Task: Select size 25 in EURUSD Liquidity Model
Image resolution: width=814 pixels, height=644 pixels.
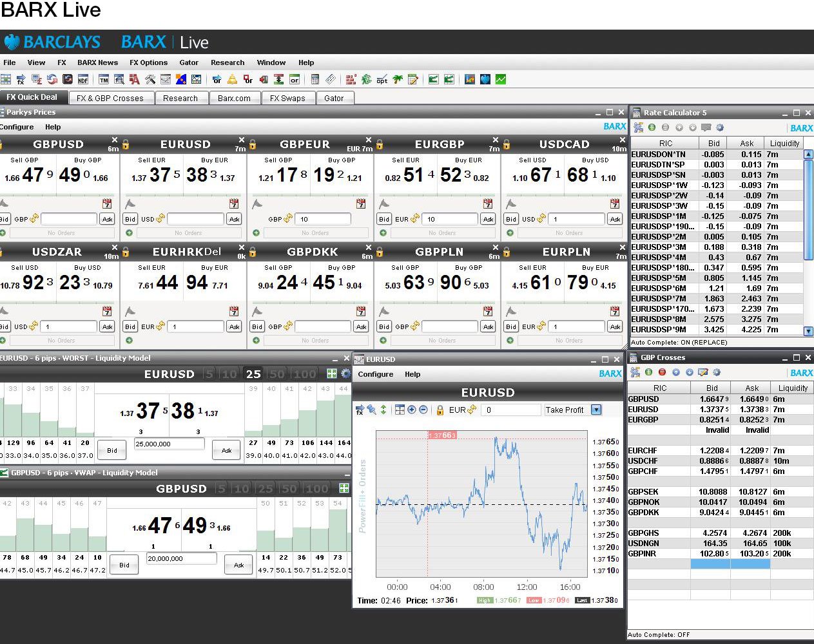Action: point(253,374)
